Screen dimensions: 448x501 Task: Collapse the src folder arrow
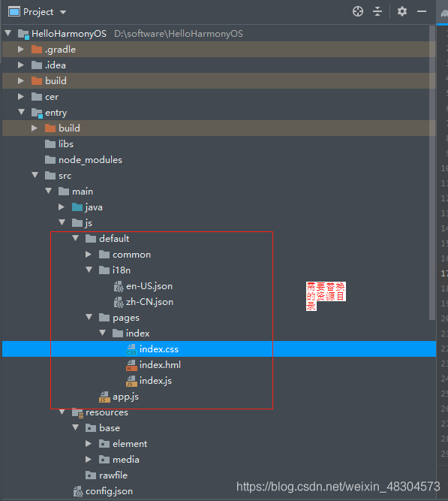click(x=35, y=175)
